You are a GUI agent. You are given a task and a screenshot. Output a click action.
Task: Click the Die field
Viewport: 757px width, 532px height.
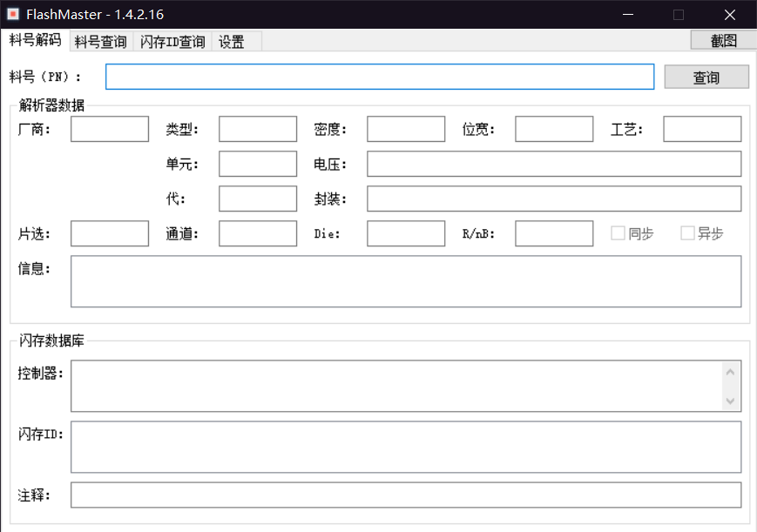(x=406, y=233)
